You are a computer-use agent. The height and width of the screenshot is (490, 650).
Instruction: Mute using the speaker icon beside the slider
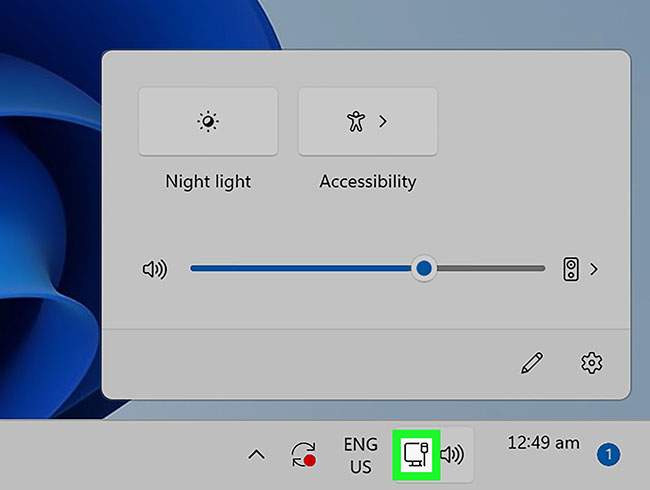155,269
